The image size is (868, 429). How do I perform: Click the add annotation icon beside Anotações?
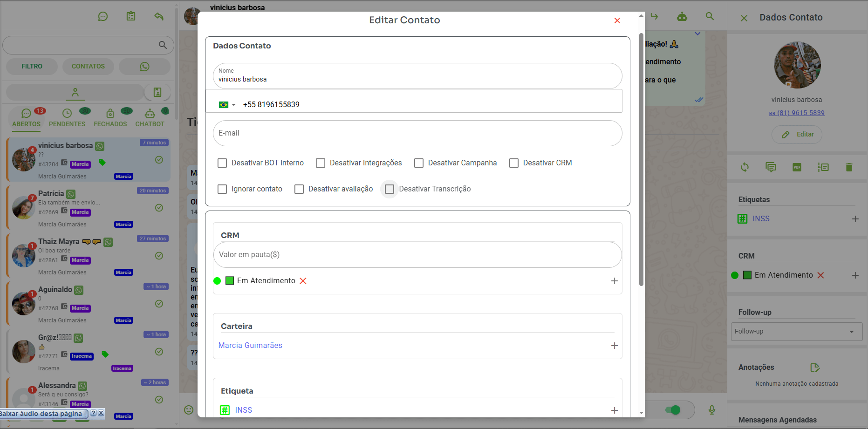point(814,368)
